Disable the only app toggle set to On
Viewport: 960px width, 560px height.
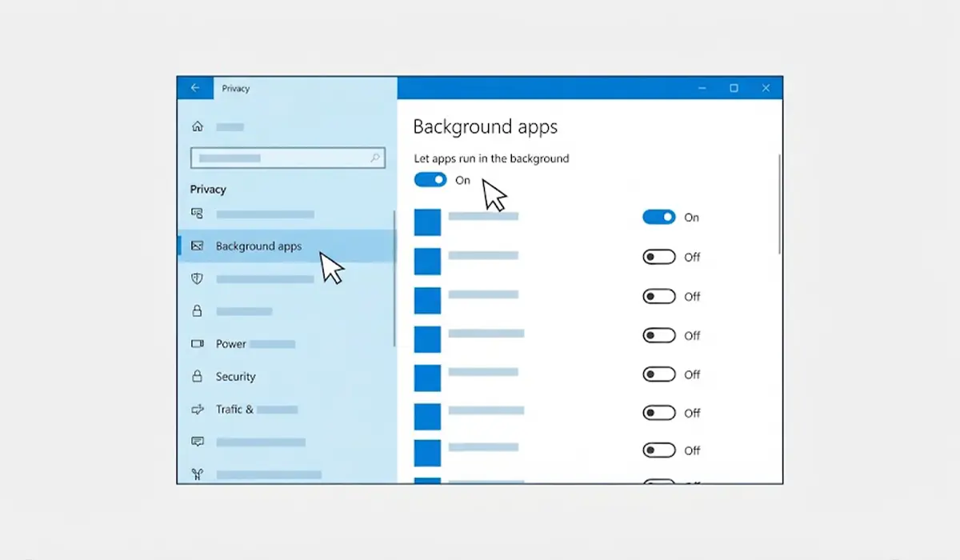[x=659, y=217]
